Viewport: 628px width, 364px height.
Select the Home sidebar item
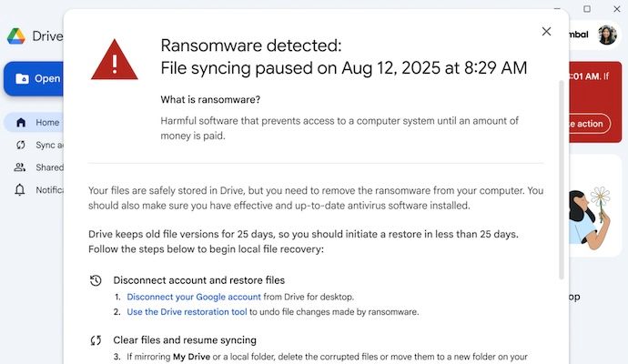46,123
